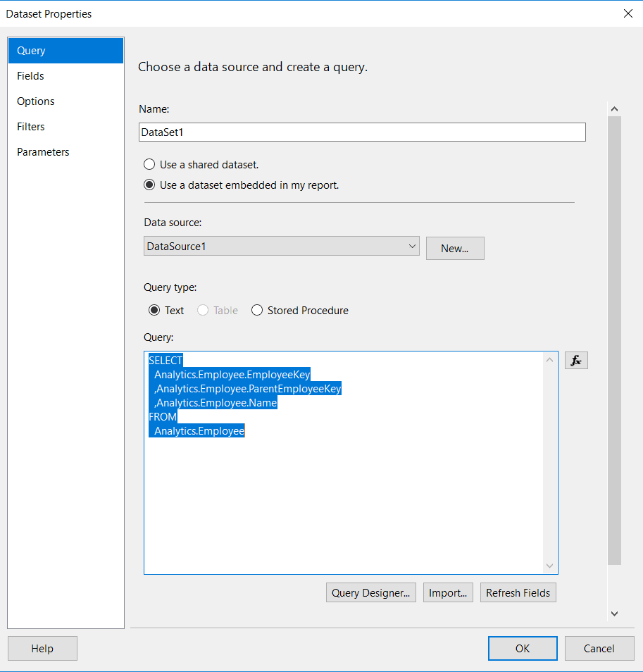This screenshot has width=643, height=672.
Task: Open the expression editor fx button
Action: (575, 361)
